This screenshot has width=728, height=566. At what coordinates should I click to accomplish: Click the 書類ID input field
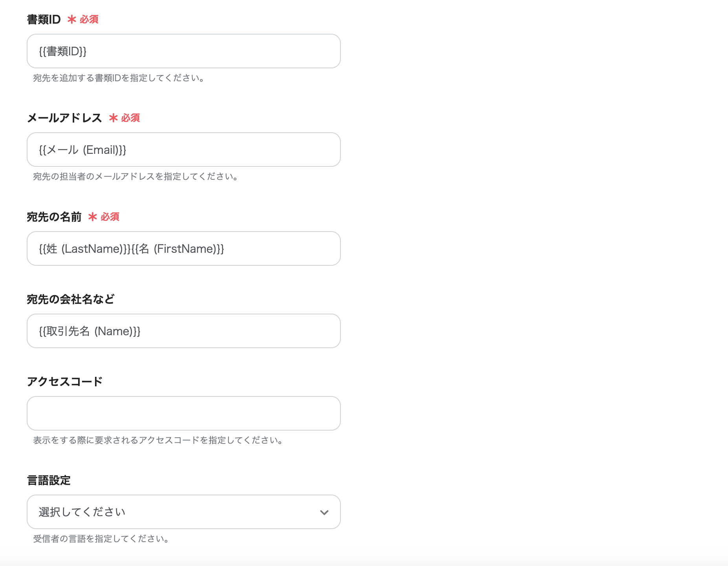pyautogui.click(x=183, y=51)
